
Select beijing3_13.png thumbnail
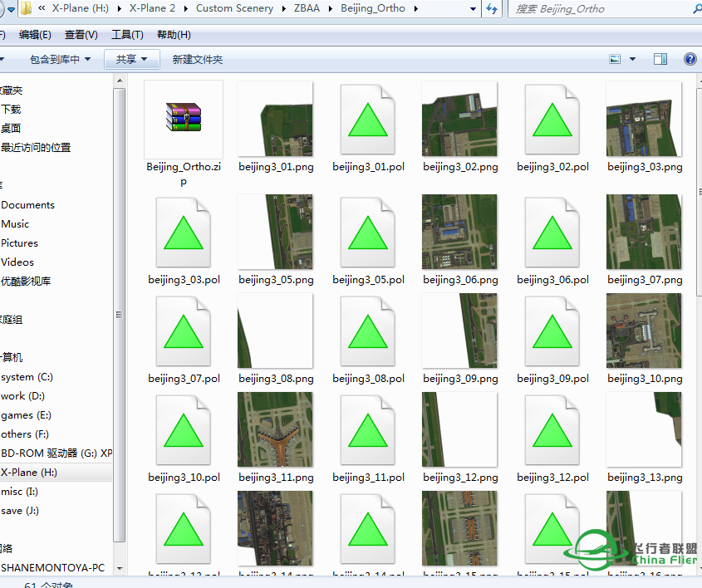644,429
